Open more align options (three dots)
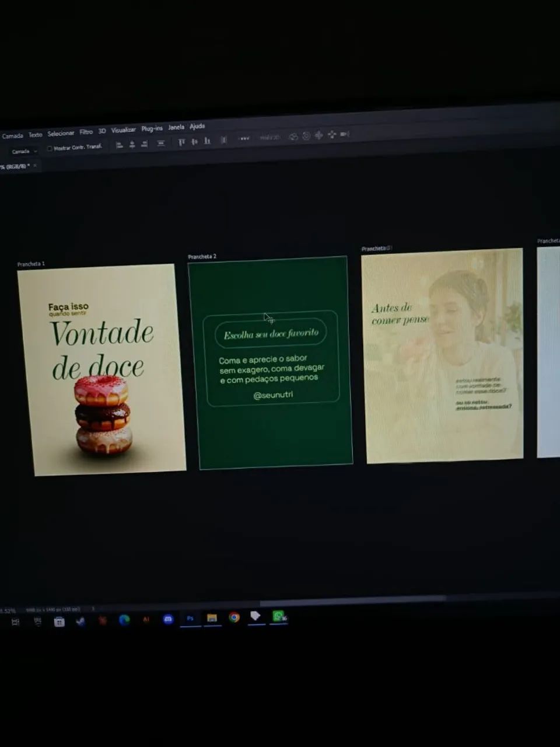The image size is (560, 747). [245, 138]
